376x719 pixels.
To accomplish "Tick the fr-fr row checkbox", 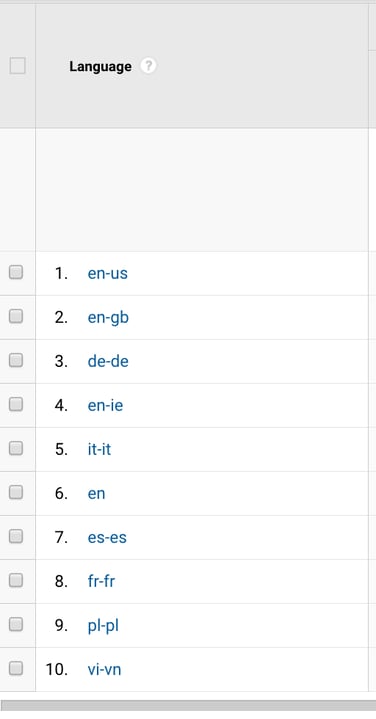I will tap(16, 581).
